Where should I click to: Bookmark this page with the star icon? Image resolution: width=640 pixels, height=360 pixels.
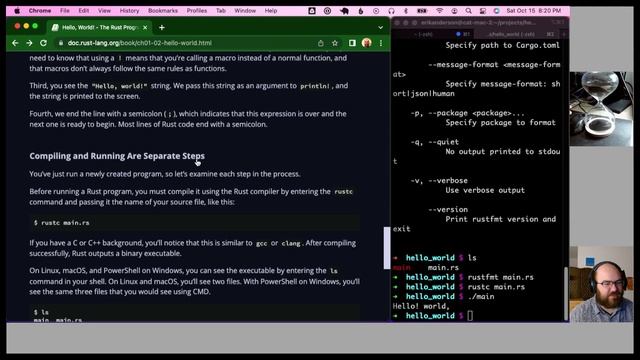(x=335, y=43)
